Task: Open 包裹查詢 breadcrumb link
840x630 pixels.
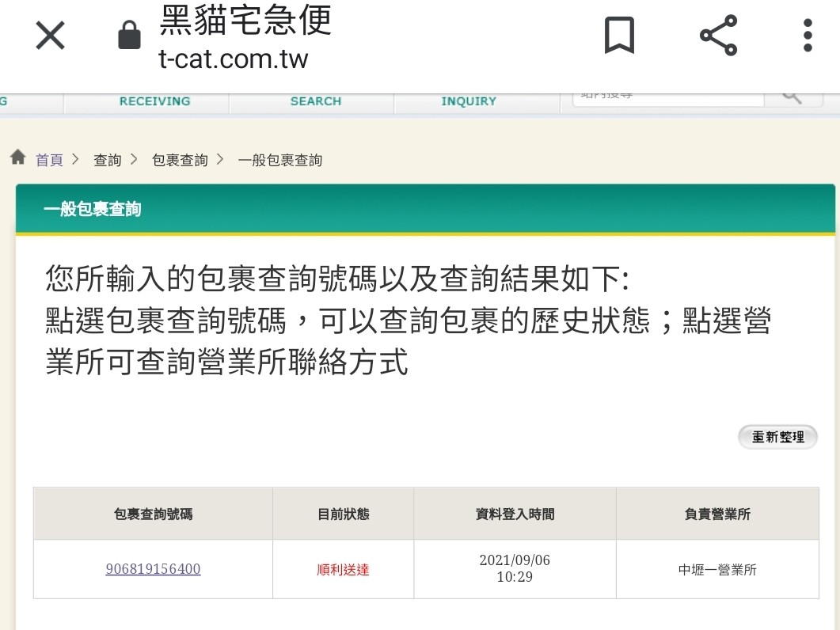Action: (180, 160)
